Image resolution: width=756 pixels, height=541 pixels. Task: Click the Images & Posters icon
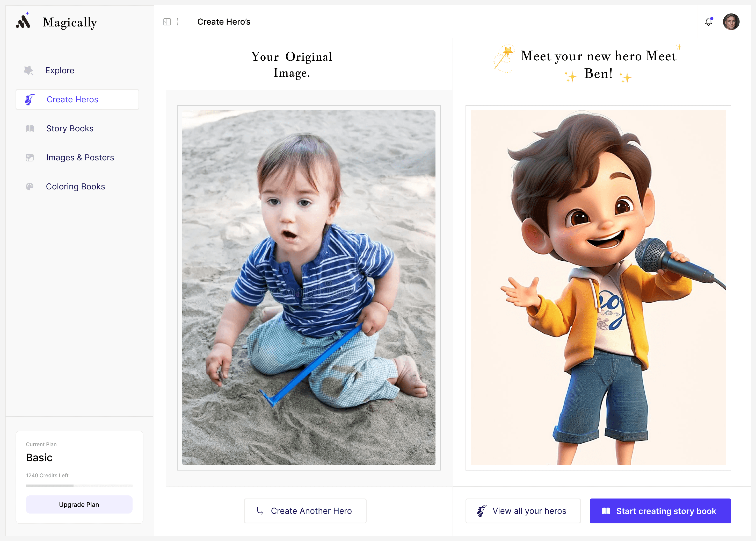(30, 158)
